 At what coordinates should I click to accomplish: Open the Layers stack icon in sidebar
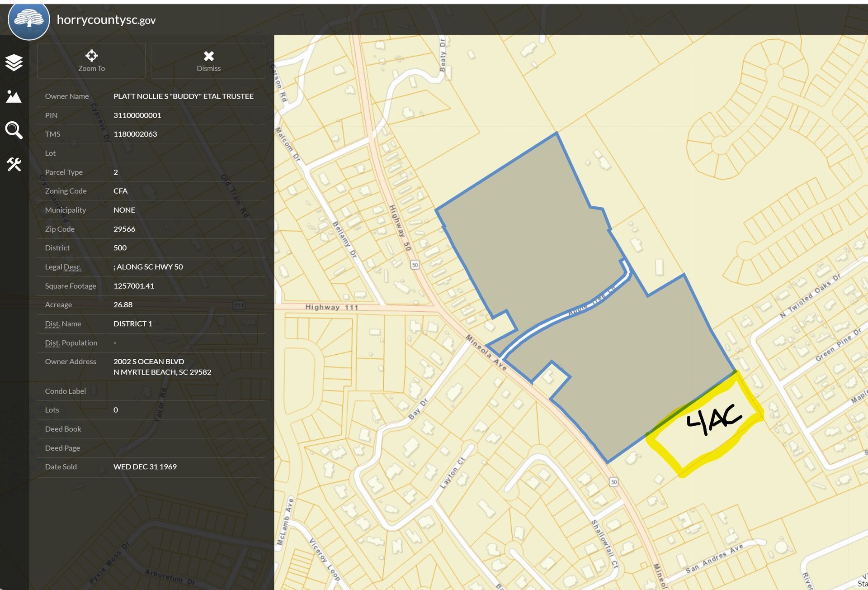tap(14, 62)
